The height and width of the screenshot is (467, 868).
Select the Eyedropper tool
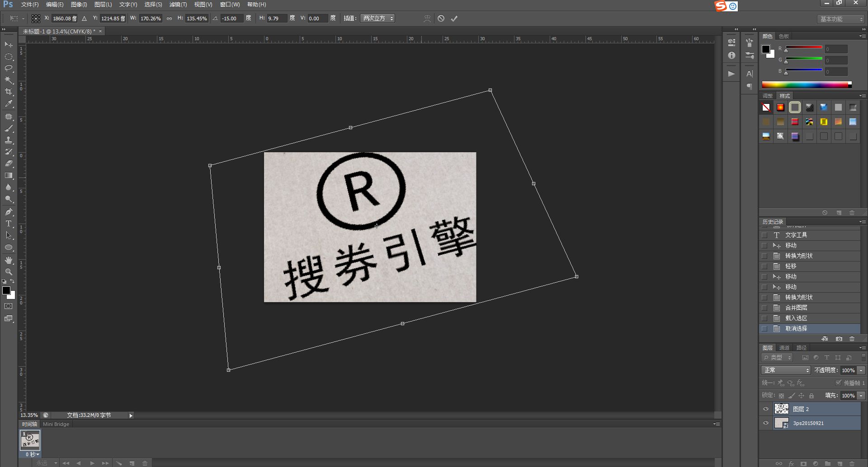pos(9,103)
